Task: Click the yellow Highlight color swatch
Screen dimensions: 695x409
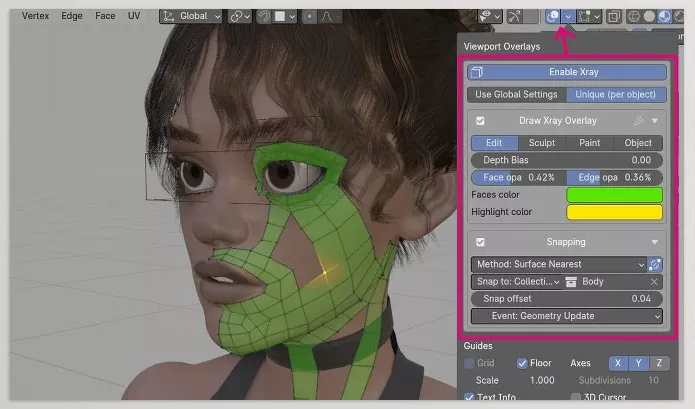Action: tap(614, 212)
